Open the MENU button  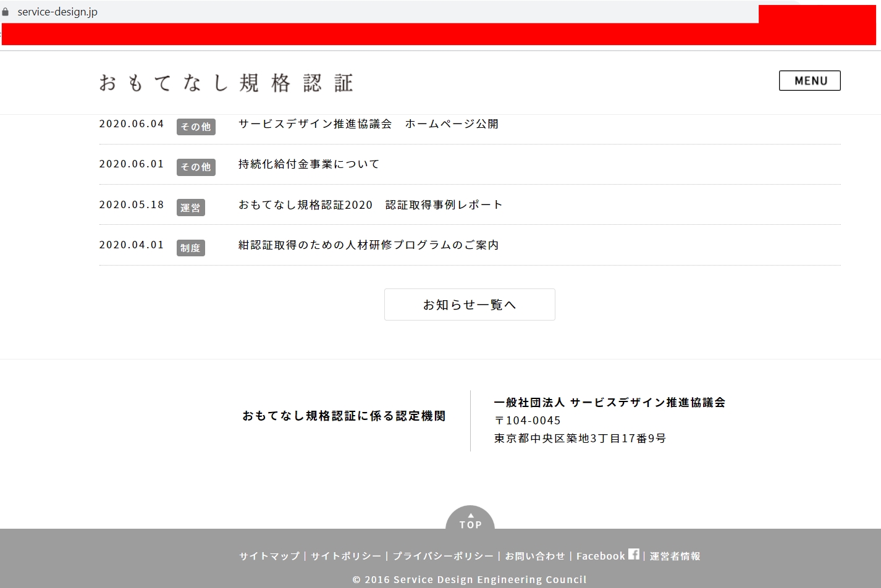tap(809, 81)
